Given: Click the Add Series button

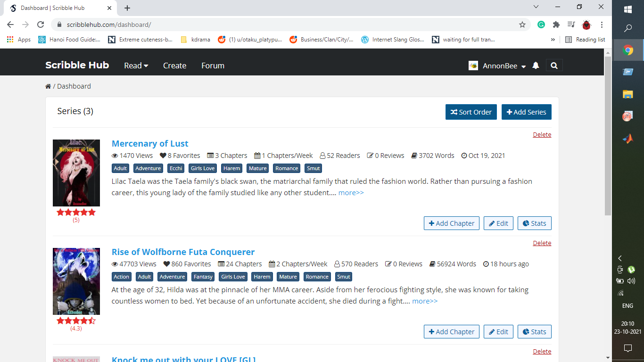Looking at the screenshot, I should click(526, 112).
